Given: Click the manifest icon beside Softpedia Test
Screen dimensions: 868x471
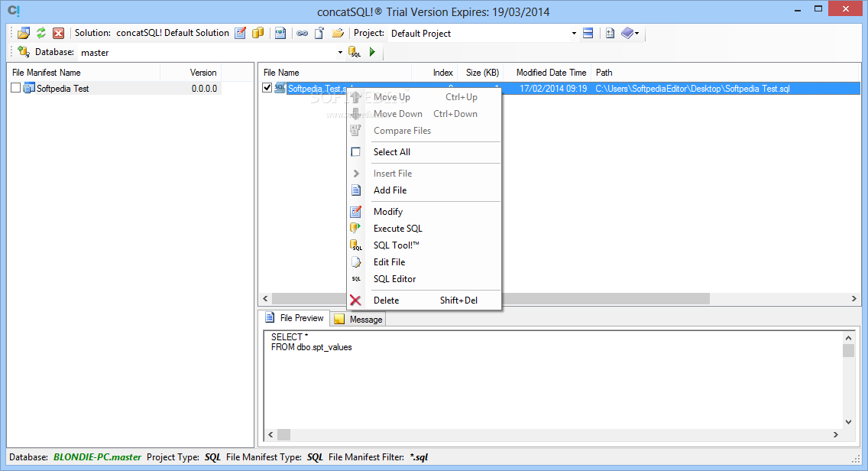Looking at the screenshot, I should point(29,88).
